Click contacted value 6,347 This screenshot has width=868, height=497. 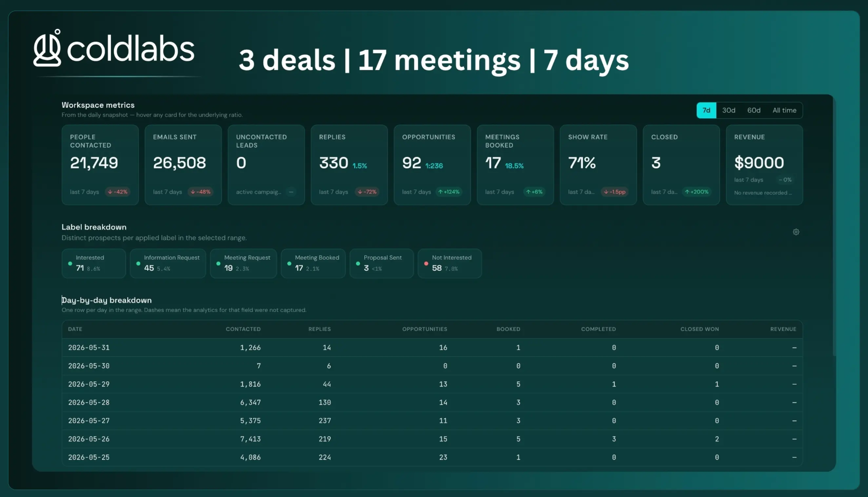(x=250, y=403)
